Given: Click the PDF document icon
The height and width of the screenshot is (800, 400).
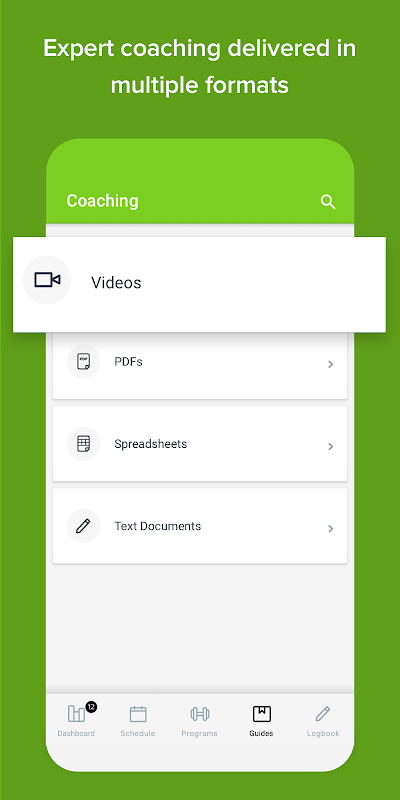Looking at the screenshot, I should [83, 361].
